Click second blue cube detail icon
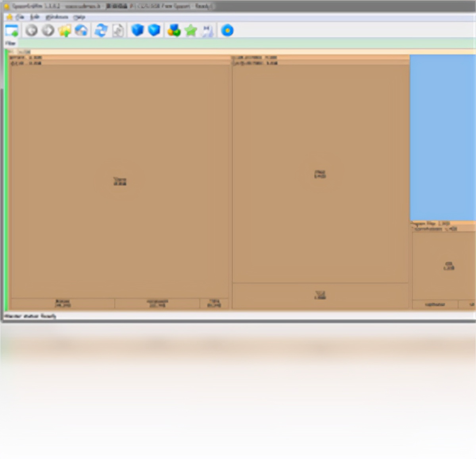The height and width of the screenshot is (459, 476). 154,30
